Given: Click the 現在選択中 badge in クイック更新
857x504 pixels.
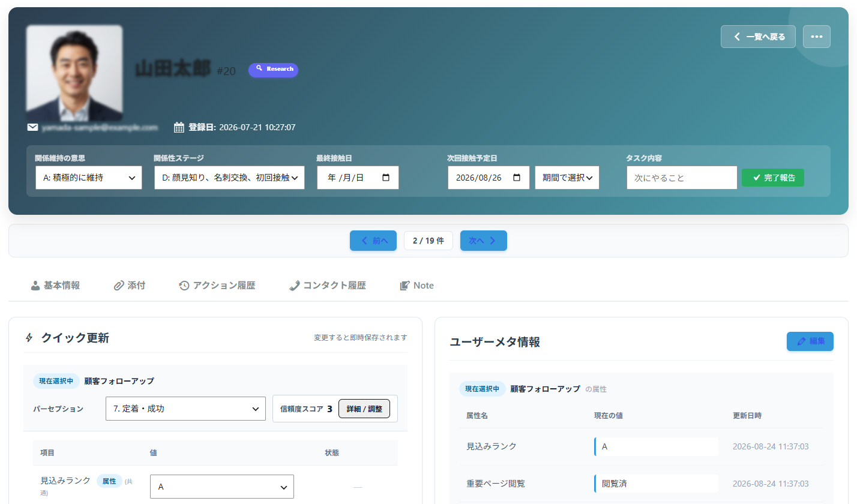Looking at the screenshot, I should pyautogui.click(x=56, y=381).
